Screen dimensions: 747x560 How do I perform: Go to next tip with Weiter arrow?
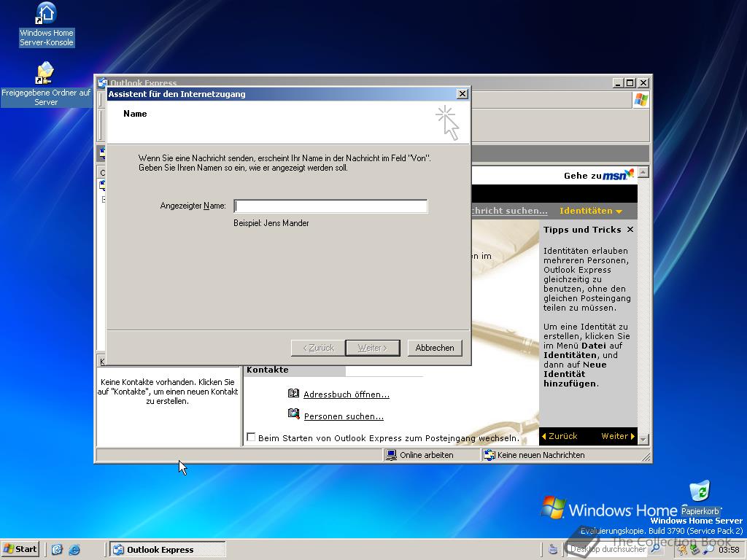[x=618, y=436]
